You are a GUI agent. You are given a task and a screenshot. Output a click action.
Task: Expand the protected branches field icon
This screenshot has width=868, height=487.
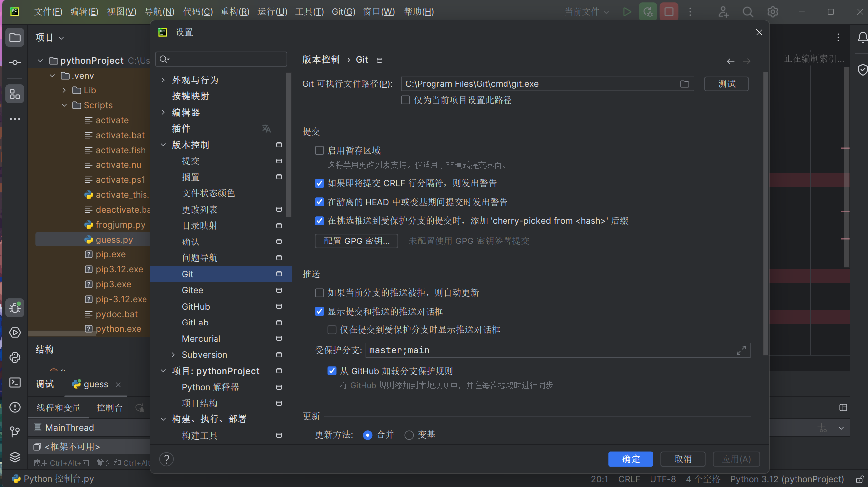(741, 350)
